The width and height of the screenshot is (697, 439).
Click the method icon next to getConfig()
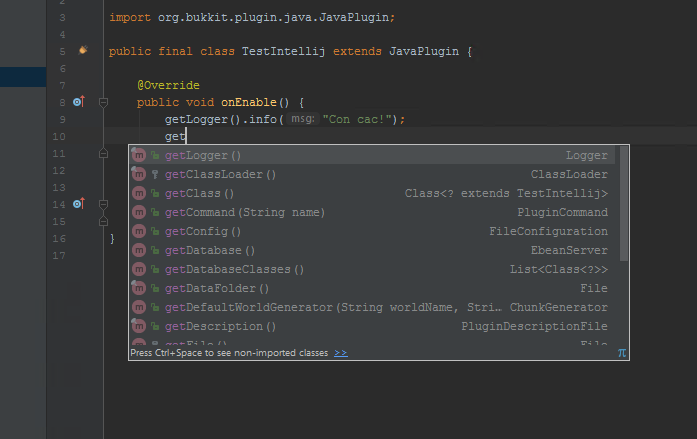[139, 231]
